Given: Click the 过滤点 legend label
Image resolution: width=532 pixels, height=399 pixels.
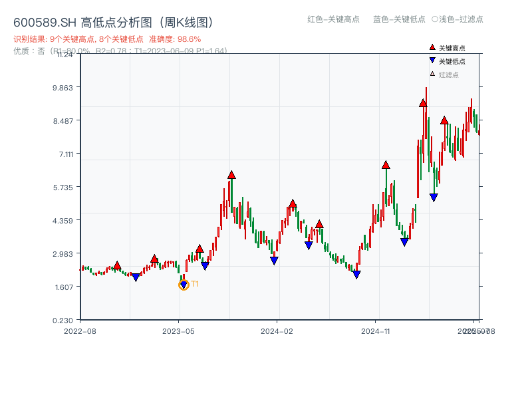Looking at the screenshot, I should (x=448, y=74).
